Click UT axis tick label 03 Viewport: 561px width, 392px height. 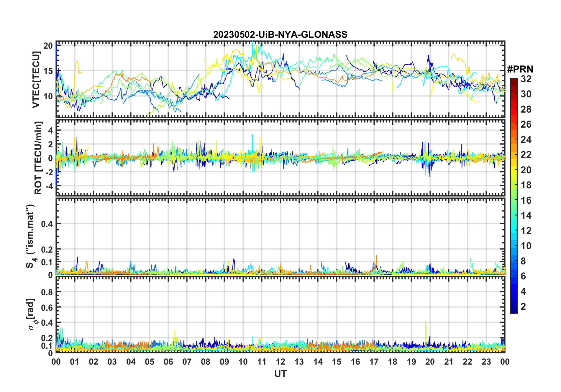(112, 362)
